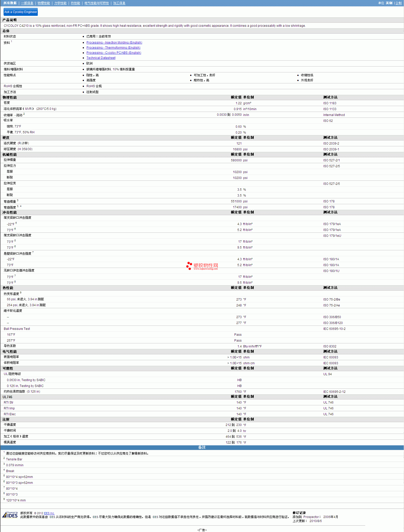404x532 pixels.
Task: Click the ISO 8302 test method
Action: [330, 346]
